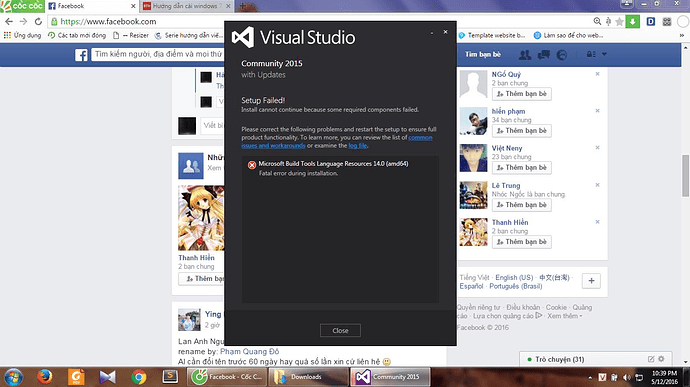Switch to the Hướng dẫn cài windows tab
This screenshot has height=387, width=690.
coord(187,6)
